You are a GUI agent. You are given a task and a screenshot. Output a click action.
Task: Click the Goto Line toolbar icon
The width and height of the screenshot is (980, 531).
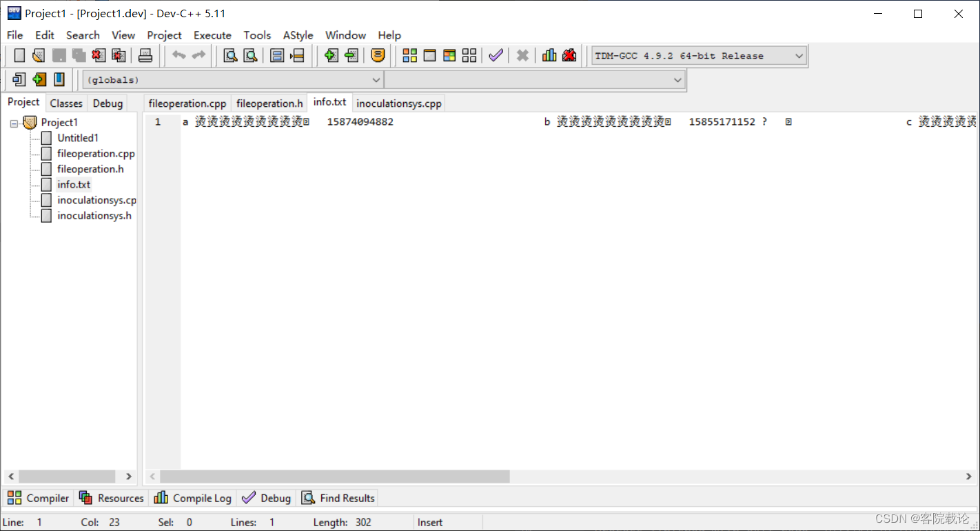(297, 55)
